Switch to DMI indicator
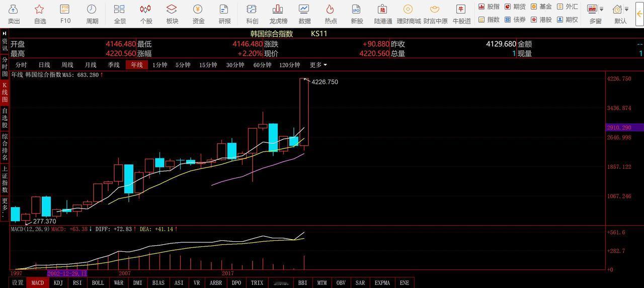Screen dimensions: 644x288 [x=138, y=282]
